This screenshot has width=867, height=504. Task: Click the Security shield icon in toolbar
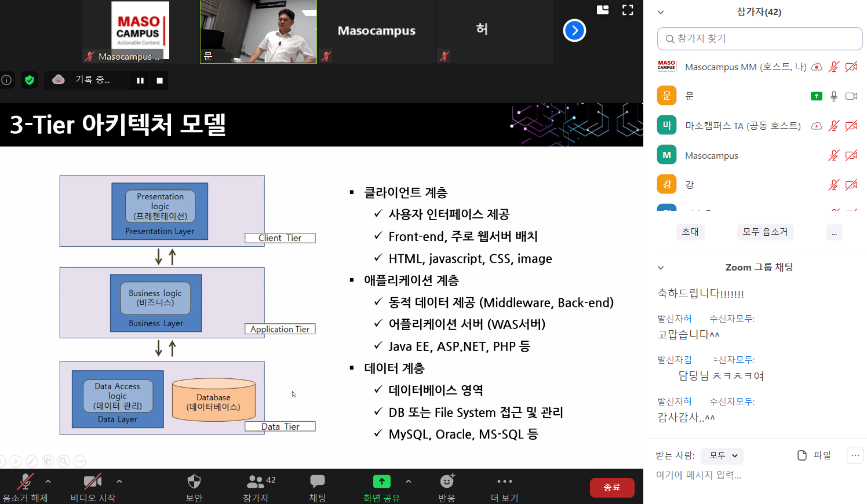pyautogui.click(x=194, y=481)
